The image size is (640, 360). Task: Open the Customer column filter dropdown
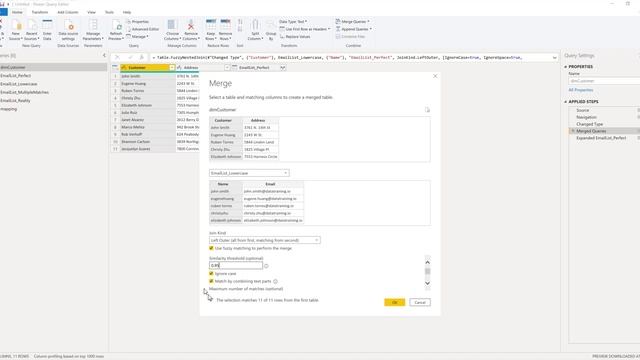pyautogui.click(x=172, y=67)
